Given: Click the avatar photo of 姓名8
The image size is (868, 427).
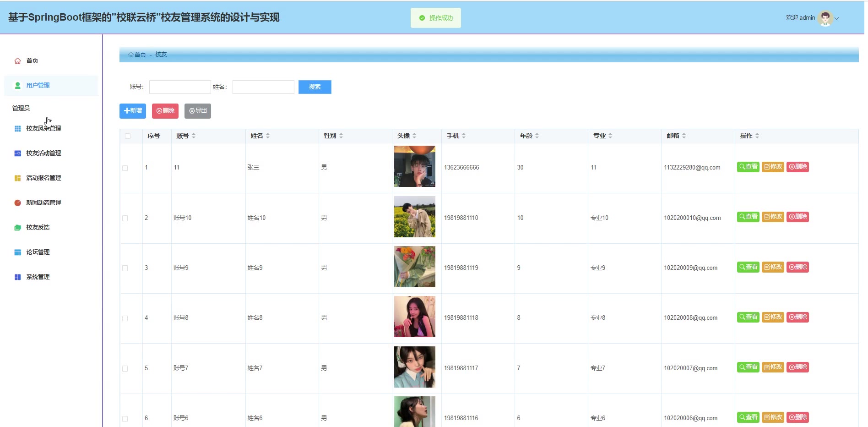Looking at the screenshot, I should pos(415,317).
